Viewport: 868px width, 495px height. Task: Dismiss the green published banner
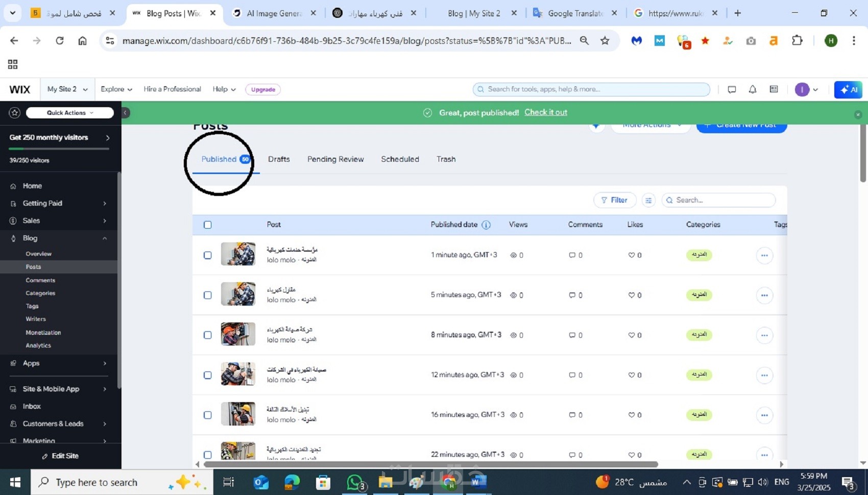858,114
